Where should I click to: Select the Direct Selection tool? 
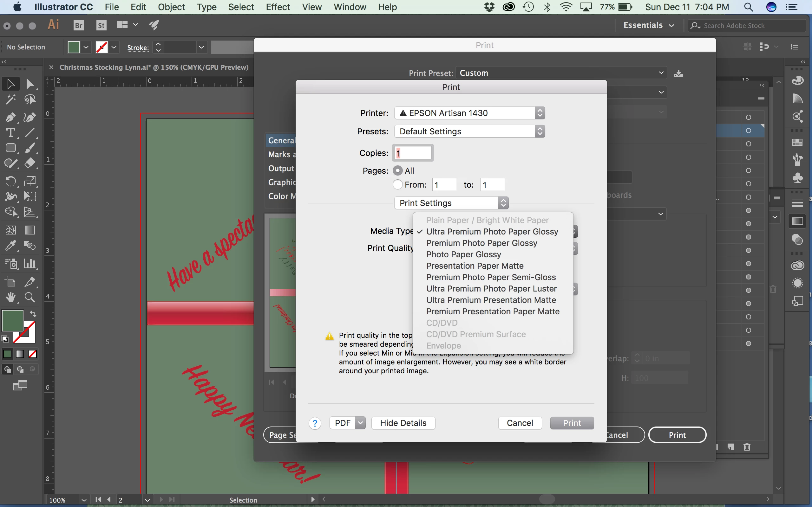pos(29,84)
